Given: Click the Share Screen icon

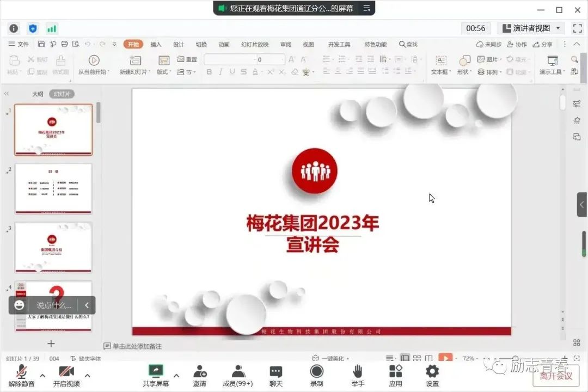Looking at the screenshot, I should 156,371.
